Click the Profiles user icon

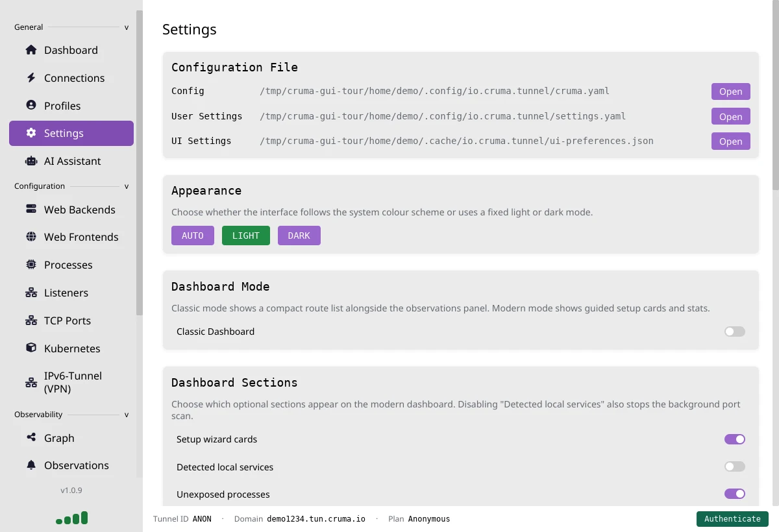click(x=31, y=105)
